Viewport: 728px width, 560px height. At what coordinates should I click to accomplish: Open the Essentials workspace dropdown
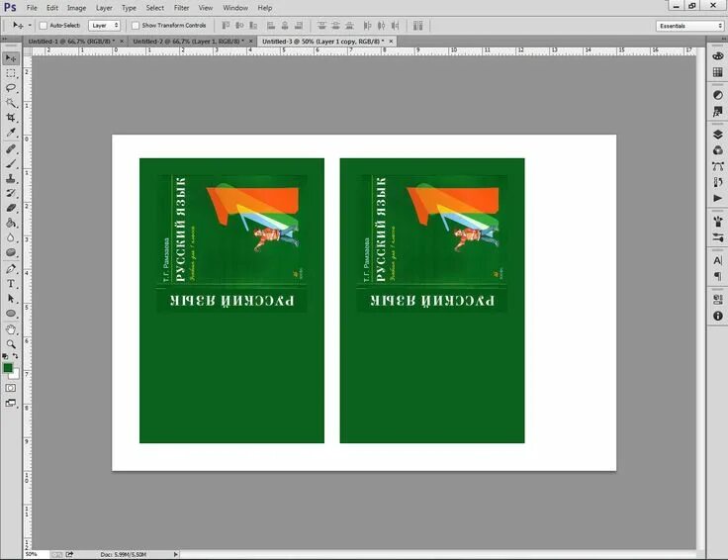pos(690,26)
